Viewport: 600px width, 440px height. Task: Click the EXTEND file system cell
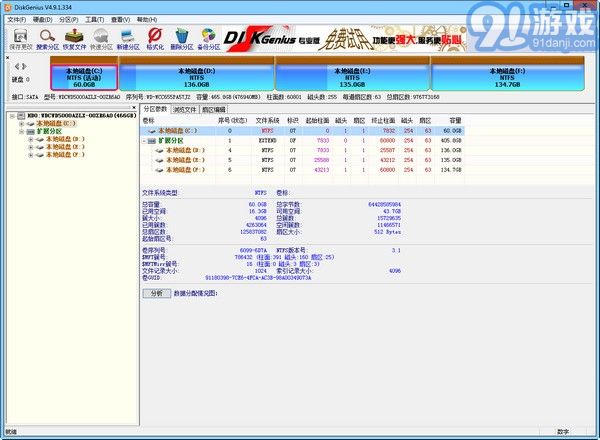click(267, 141)
